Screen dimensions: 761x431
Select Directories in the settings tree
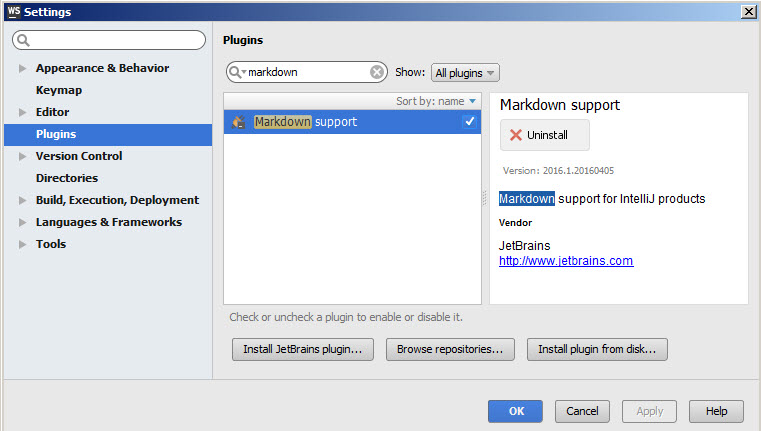click(67, 178)
